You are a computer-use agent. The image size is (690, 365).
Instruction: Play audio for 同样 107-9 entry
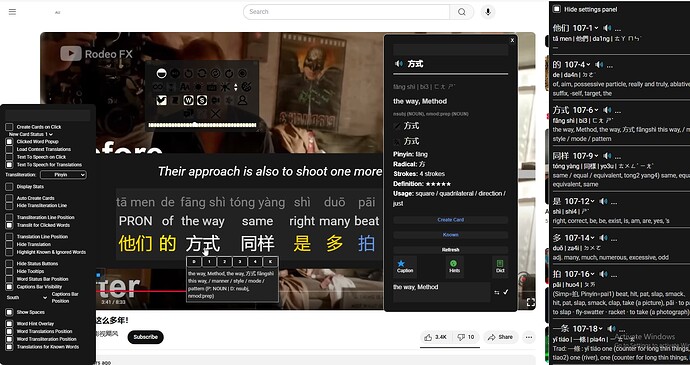[607, 156]
